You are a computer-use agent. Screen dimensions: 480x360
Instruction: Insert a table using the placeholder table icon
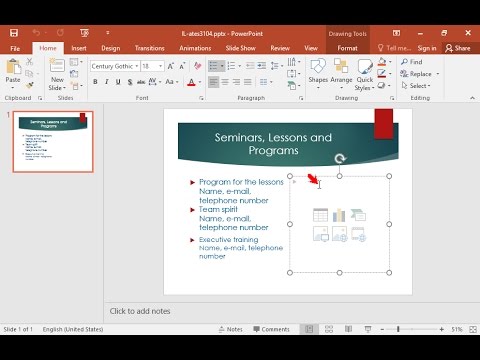pos(320,215)
